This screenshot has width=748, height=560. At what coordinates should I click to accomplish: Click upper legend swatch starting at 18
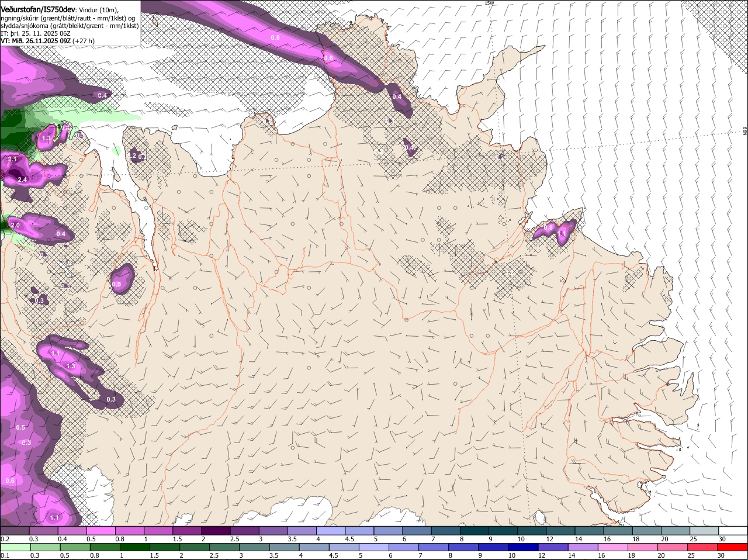pos(647,530)
